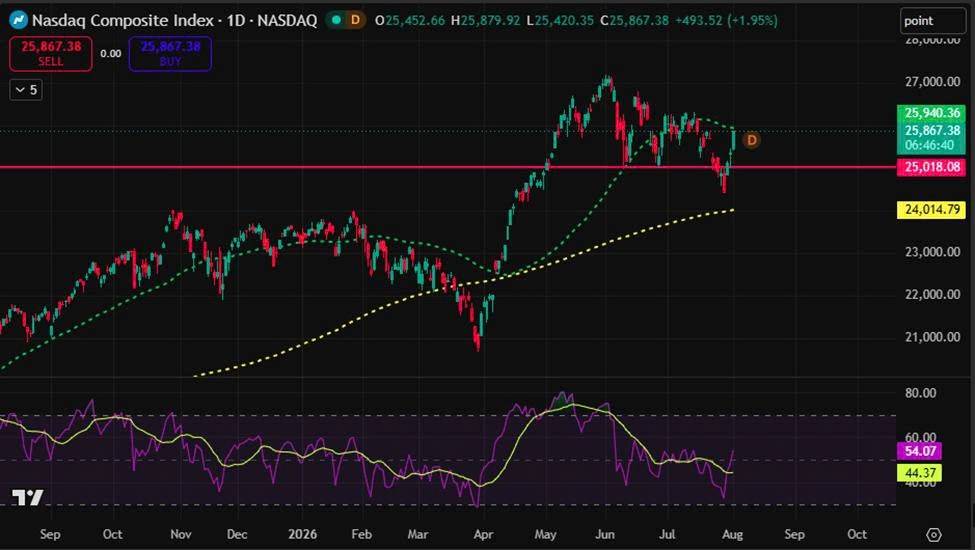The width and height of the screenshot is (975, 550).
Task: Click the change value +493.52 (+1.95%)
Action: click(x=726, y=21)
